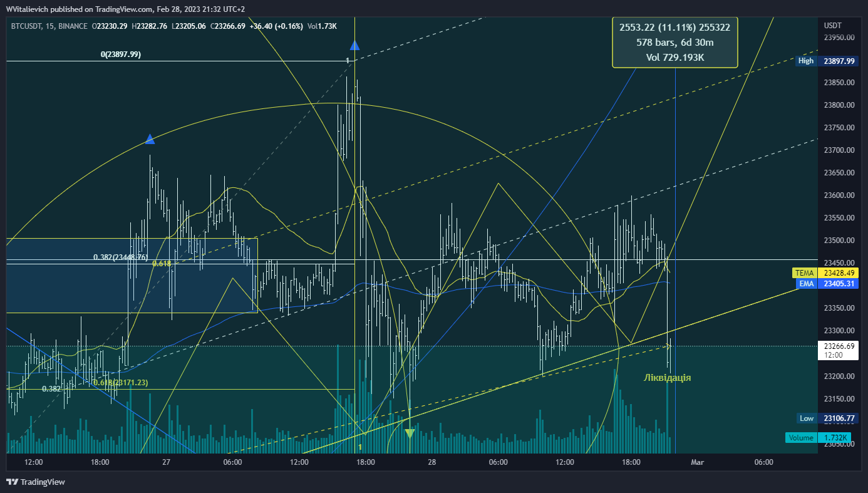Click the 23950.00 price axis tick
This screenshot has height=493, width=868.
click(839, 38)
